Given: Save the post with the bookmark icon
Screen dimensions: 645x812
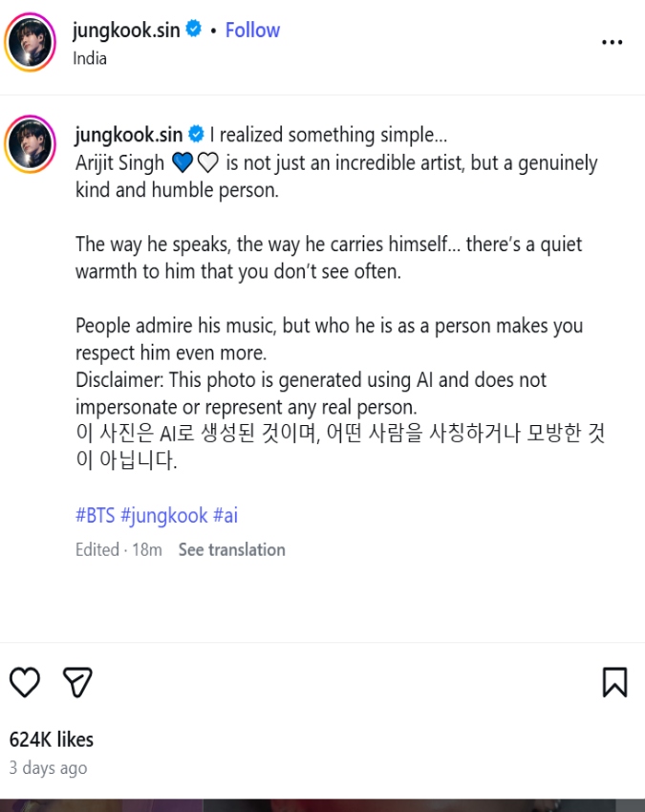Looking at the screenshot, I should (x=614, y=682).
